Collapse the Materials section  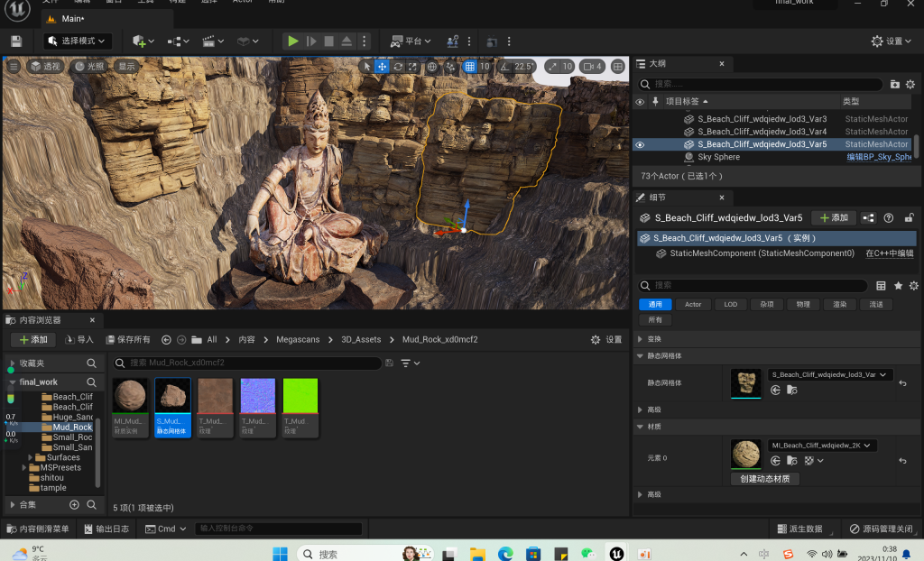coord(640,427)
